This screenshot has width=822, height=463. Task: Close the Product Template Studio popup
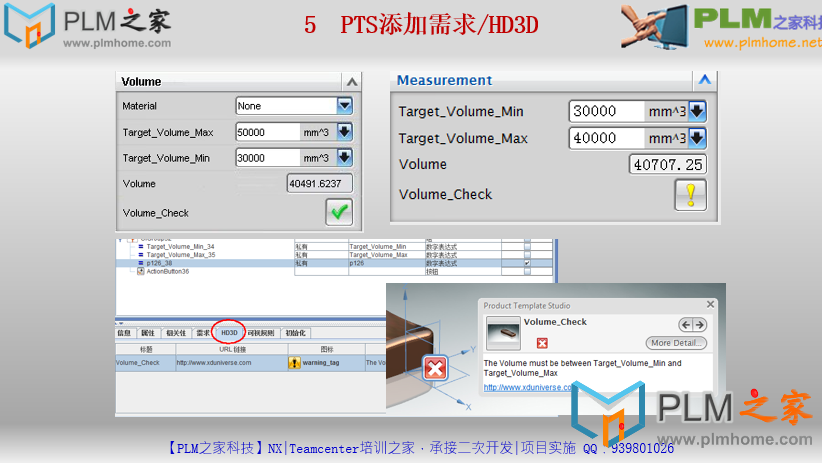point(710,304)
